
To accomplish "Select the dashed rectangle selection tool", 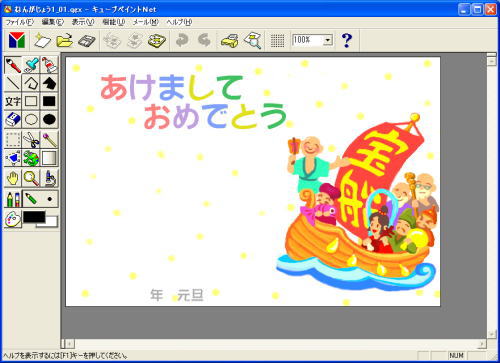I will (x=13, y=140).
